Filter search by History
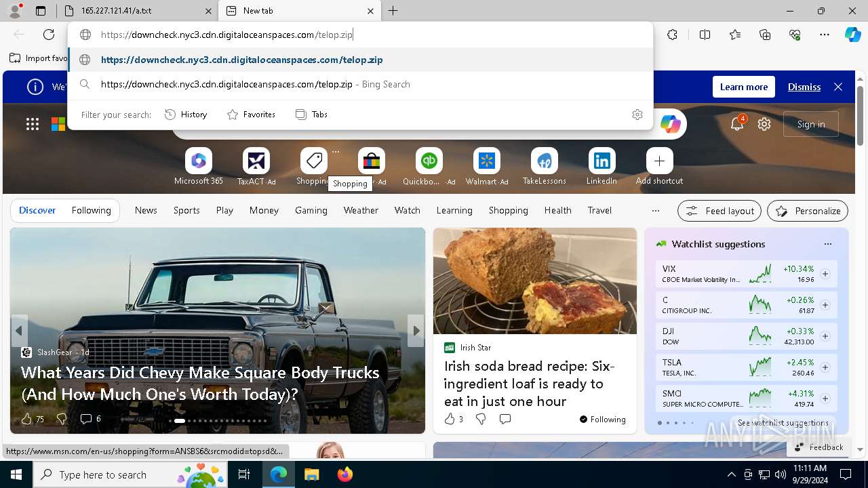Viewport: 868px width, 488px height. 186,115
